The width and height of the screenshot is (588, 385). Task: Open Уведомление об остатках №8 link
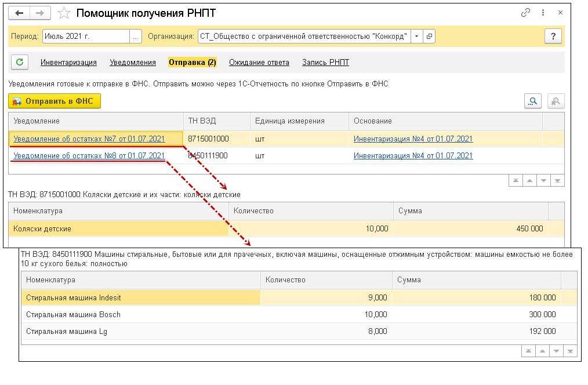tap(89, 155)
